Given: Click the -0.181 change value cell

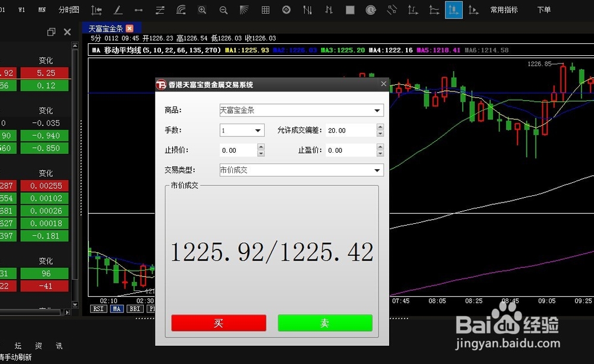Looking at the screenshot, I should (45, 236).
